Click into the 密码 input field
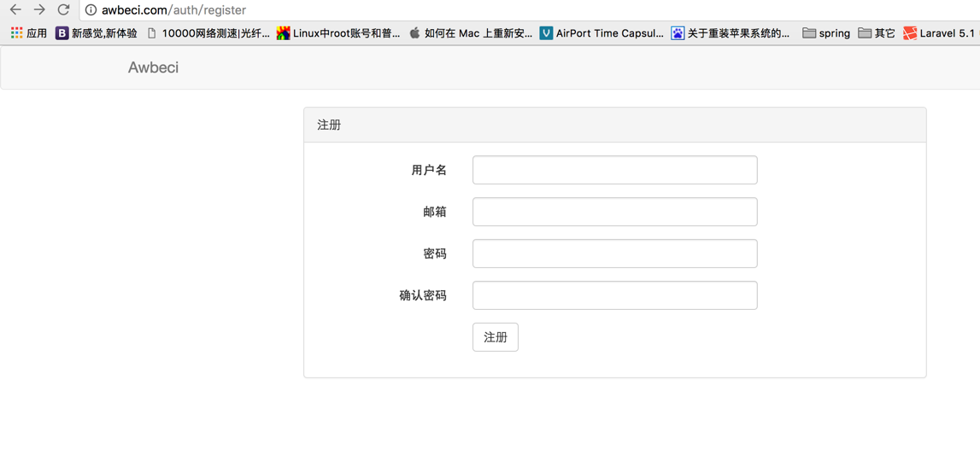The image size is (980, 467). tap(615, 254)
